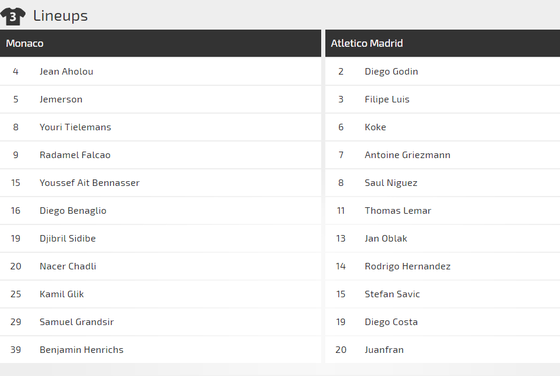Open Jemerson player link

[x=61, y=99]
